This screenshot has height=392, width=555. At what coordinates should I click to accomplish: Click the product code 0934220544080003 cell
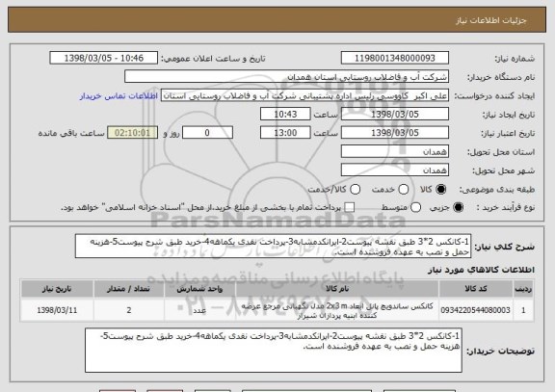pyautogui.click(x=476, y=310)
